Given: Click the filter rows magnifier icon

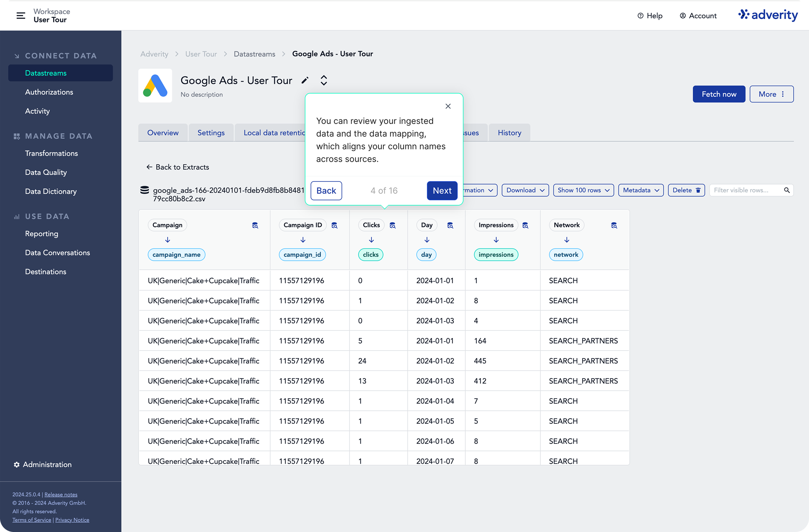Looking at the screenshot, I should click(x=787, y=190).
